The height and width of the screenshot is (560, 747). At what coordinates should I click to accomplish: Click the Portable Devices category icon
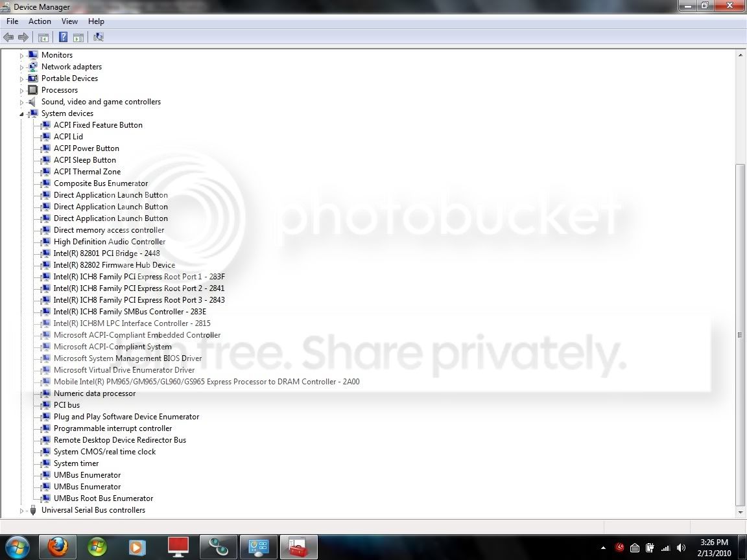pyautogui.click(x=32, y=78)
